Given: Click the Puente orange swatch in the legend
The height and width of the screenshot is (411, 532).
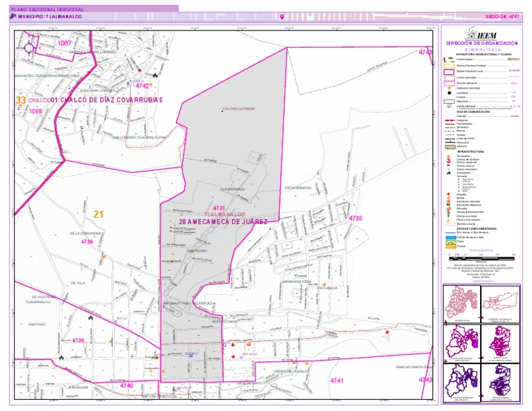Looking at the screenshot, I should [x=450, y=246].
